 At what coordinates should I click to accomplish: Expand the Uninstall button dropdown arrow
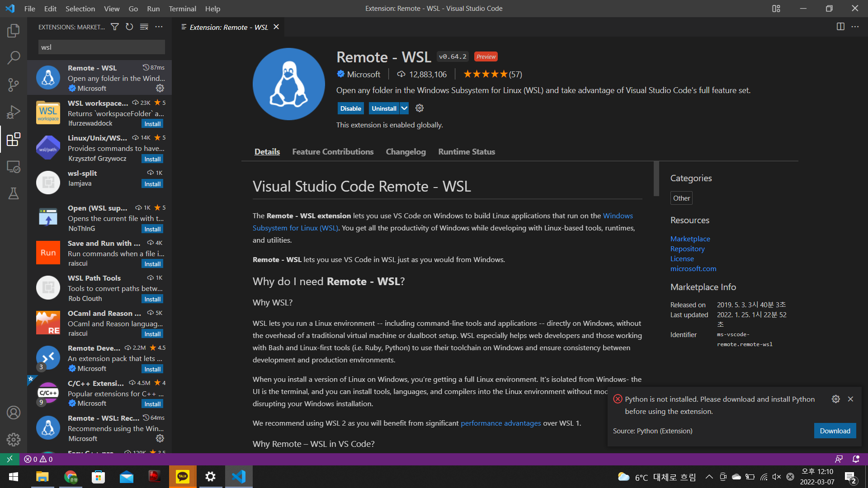[x=404, y=108]
